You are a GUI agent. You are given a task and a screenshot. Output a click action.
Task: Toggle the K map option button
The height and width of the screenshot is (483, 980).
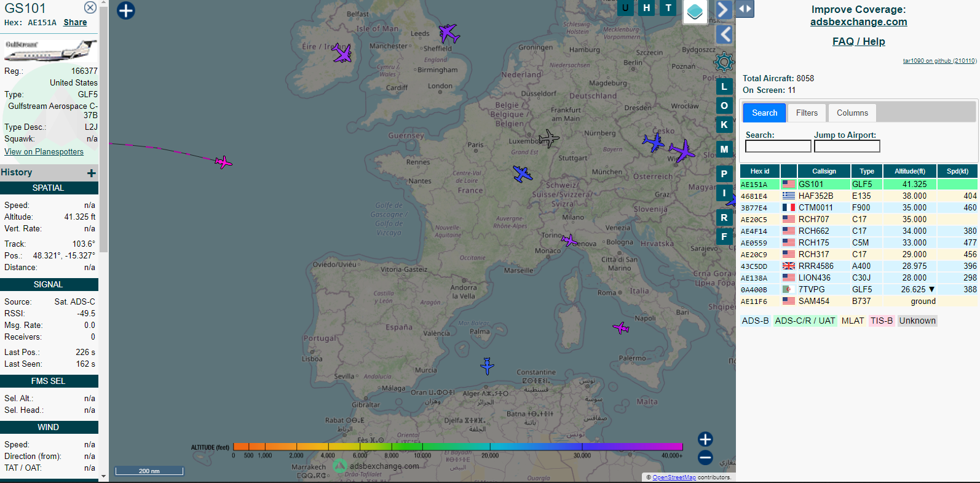tap(724, 125)
